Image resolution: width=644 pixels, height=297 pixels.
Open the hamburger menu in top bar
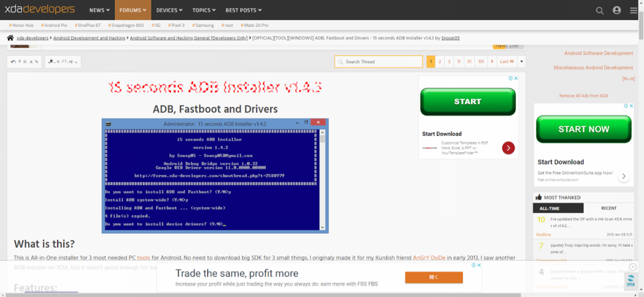pyautogui.click(x=633, y=11)
